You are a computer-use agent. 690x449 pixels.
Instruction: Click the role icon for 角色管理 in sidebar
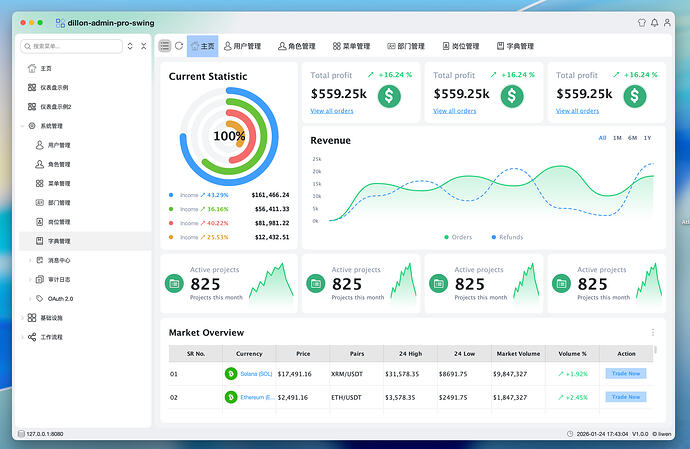click(x=40, y=164)
